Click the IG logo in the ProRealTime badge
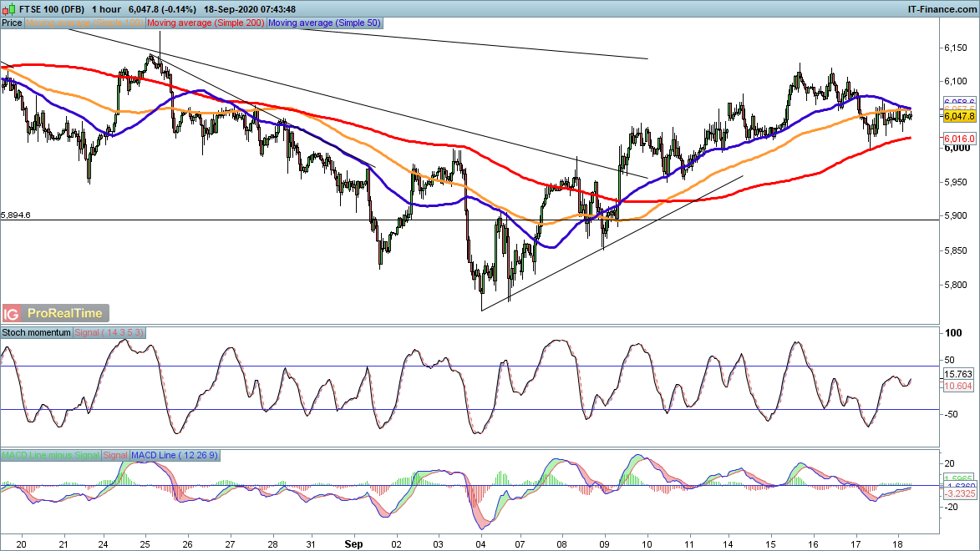This screenshot has height=551, width=980. [11, 314]
